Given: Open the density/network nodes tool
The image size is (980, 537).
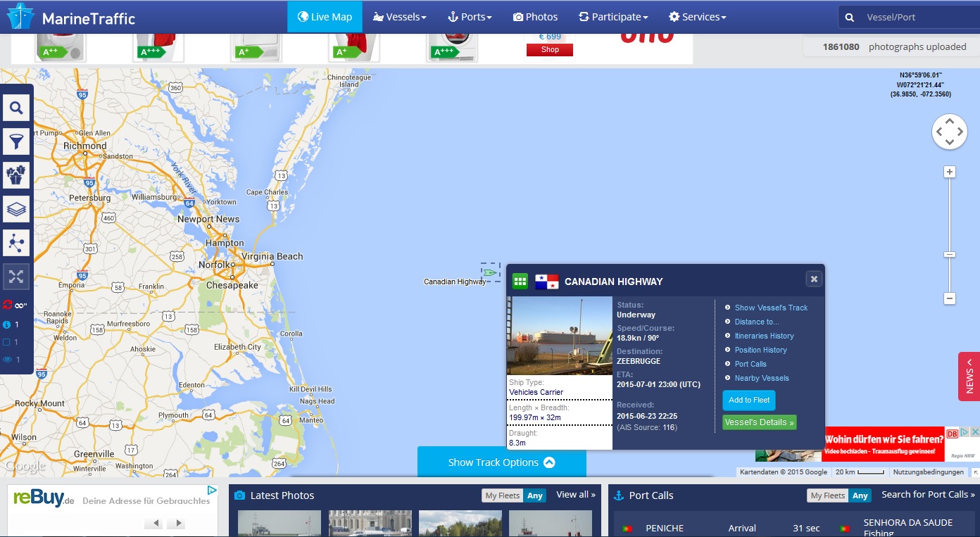Looking at the screenshot, I should point(16,243).
